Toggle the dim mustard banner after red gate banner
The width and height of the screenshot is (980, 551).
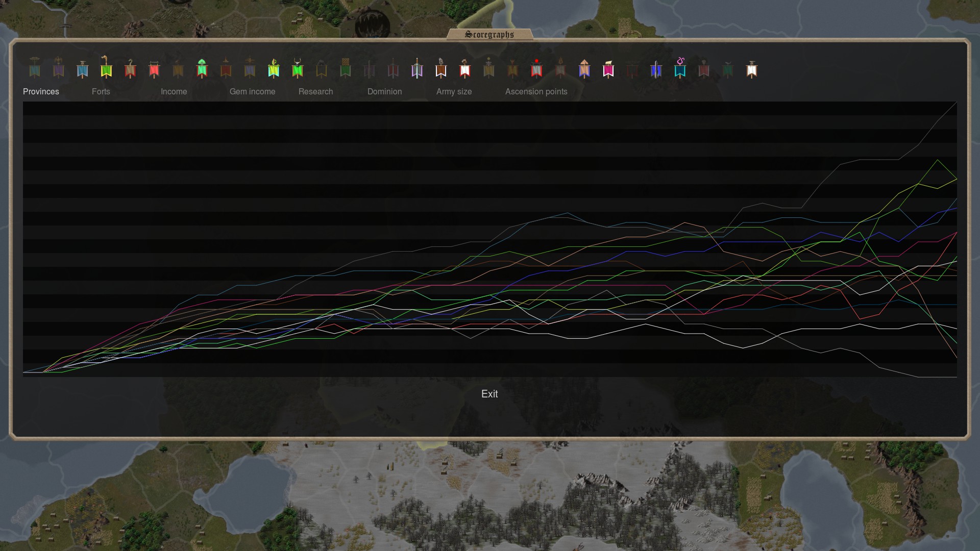point(178,69)
